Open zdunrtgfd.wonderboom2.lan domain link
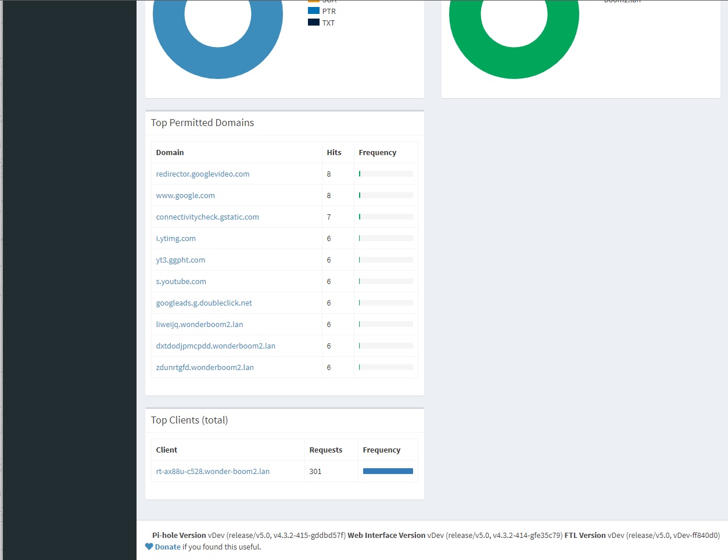 [x=205, y=367]
